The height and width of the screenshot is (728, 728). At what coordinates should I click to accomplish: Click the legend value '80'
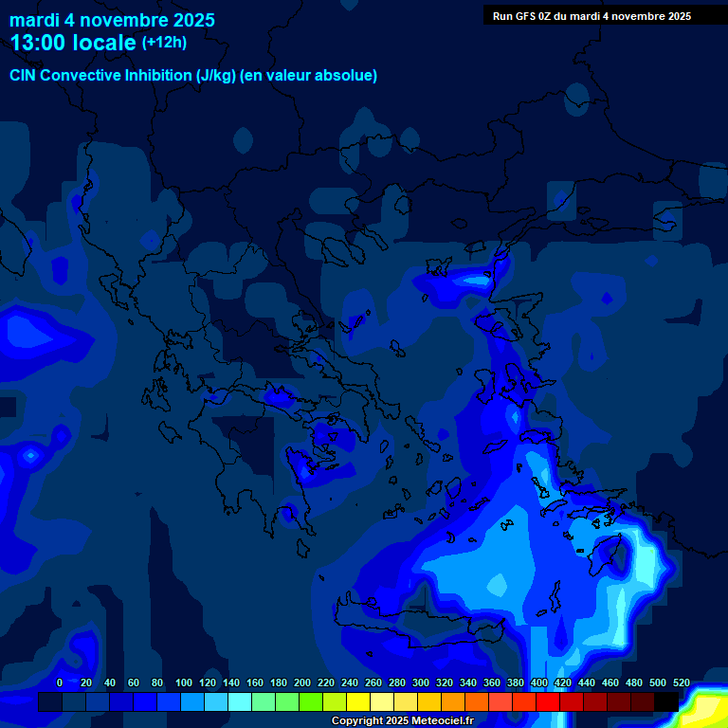tap(157, 682)
